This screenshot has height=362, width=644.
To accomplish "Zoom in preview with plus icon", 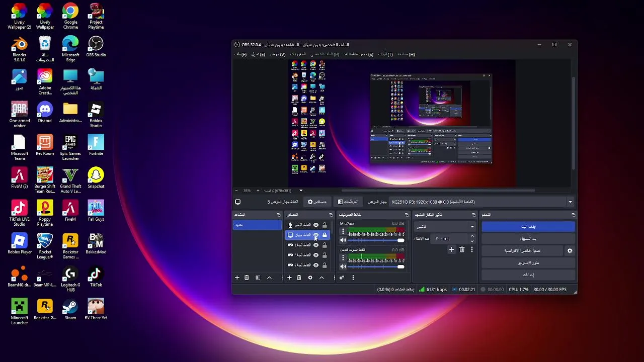I will point(258,191).
